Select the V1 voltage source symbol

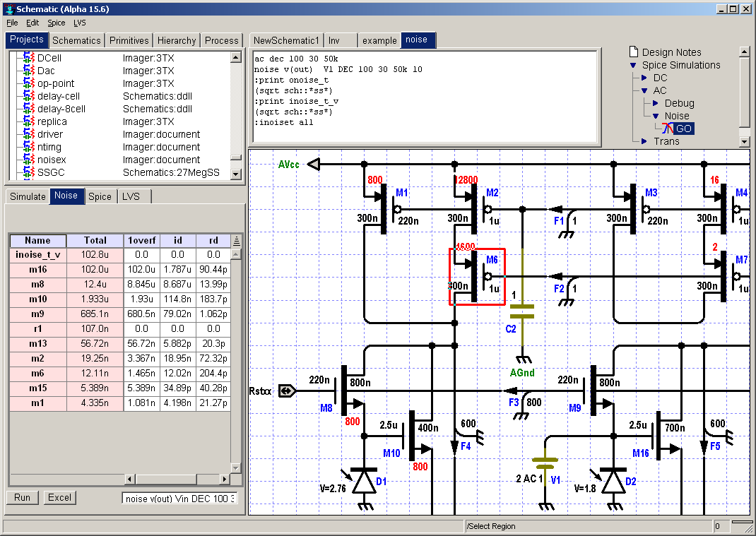(x=545, y=463)
